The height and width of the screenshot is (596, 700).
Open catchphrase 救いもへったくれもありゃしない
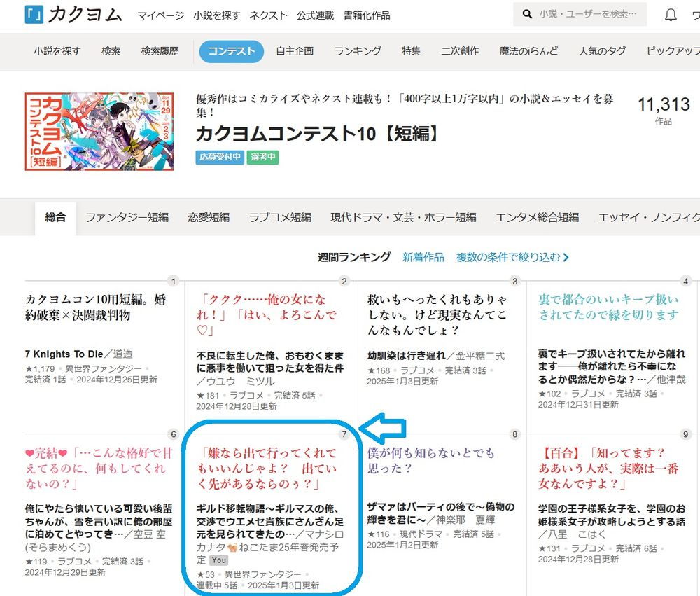click(x=437, y=315)
